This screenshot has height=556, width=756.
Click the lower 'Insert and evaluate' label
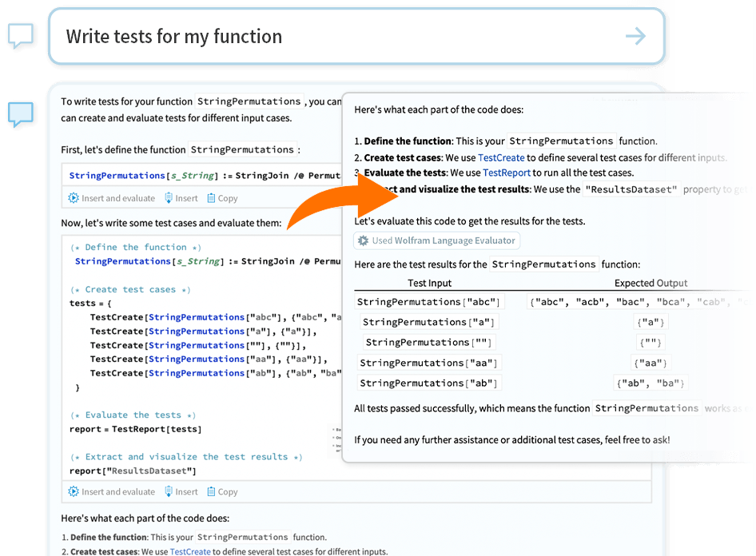(118, 491)
